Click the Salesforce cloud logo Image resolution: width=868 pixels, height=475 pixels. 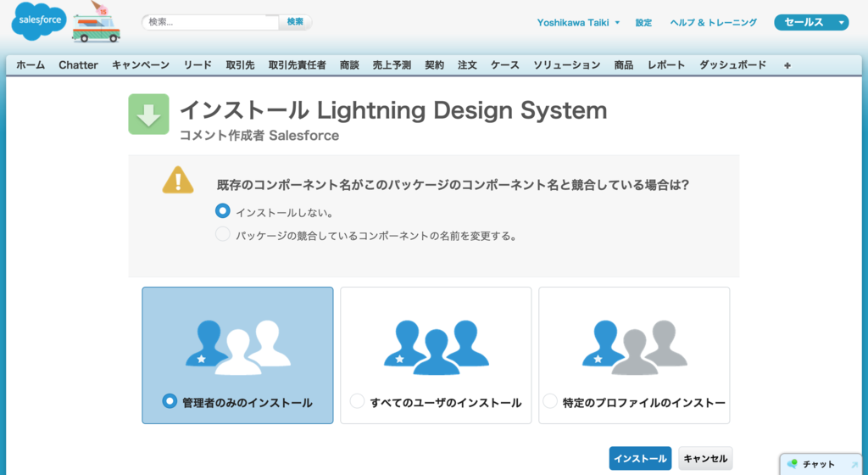tap(39, 21)
